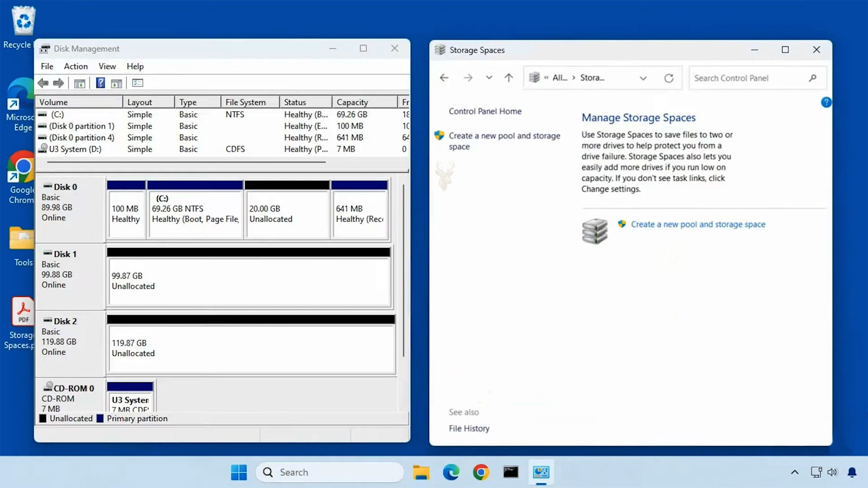Open File Explorer from the taskbar
Screen dimensions: 868x488
tap(421, 472)
